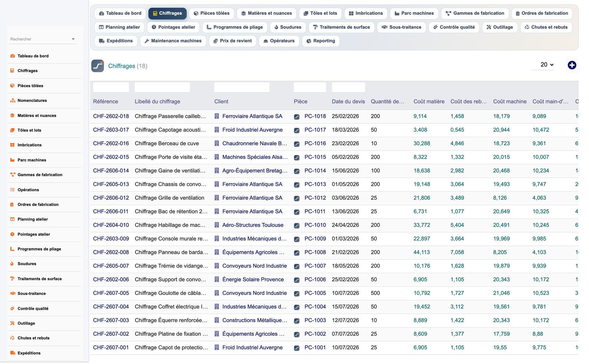Open the Expéditions tab in top bar
This screenshot has height=364, width=589.
116,41
